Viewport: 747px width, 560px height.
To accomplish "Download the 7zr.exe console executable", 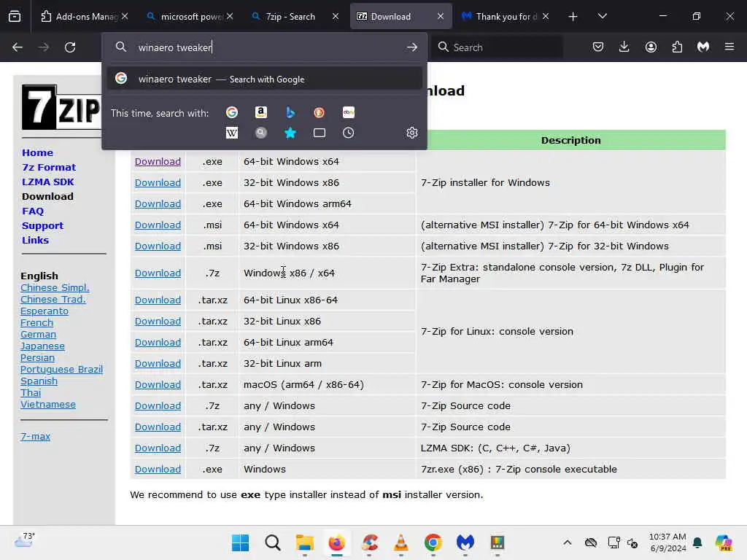I will pyautogui.click(x=158, y=469).
